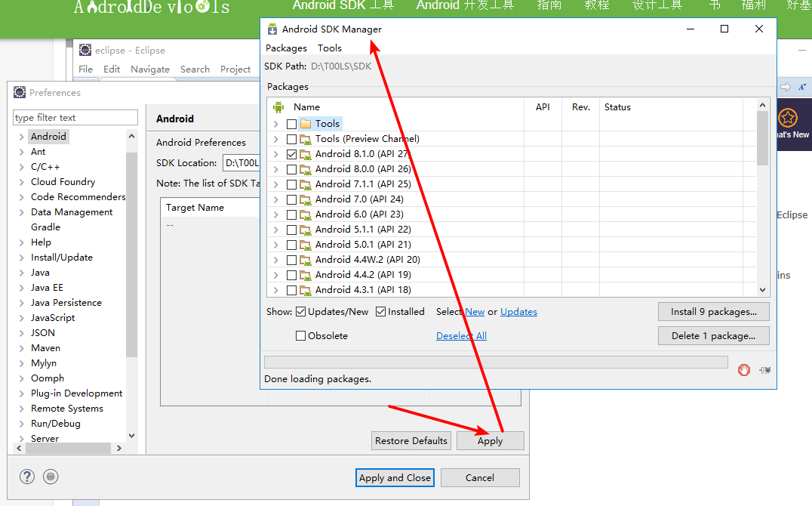Click the What's New star icon
This screenshot has width=812, height=506.
pyautogui.click(x=788, y=118)
